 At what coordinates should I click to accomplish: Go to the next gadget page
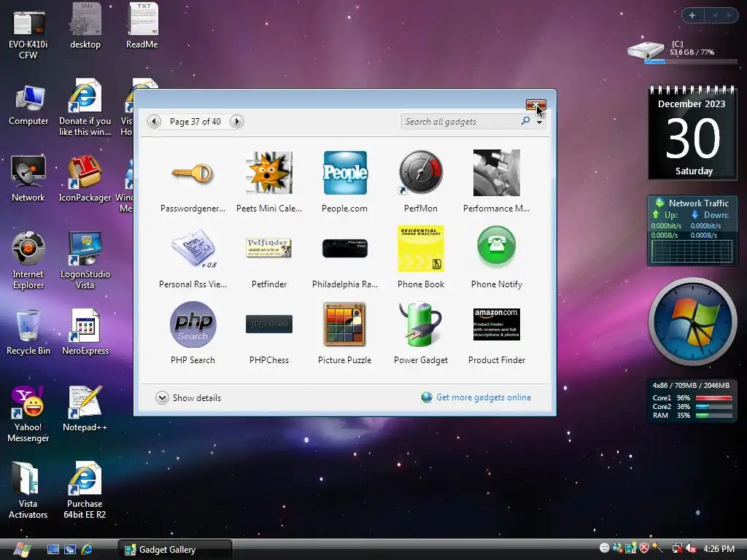coord(236,122)
